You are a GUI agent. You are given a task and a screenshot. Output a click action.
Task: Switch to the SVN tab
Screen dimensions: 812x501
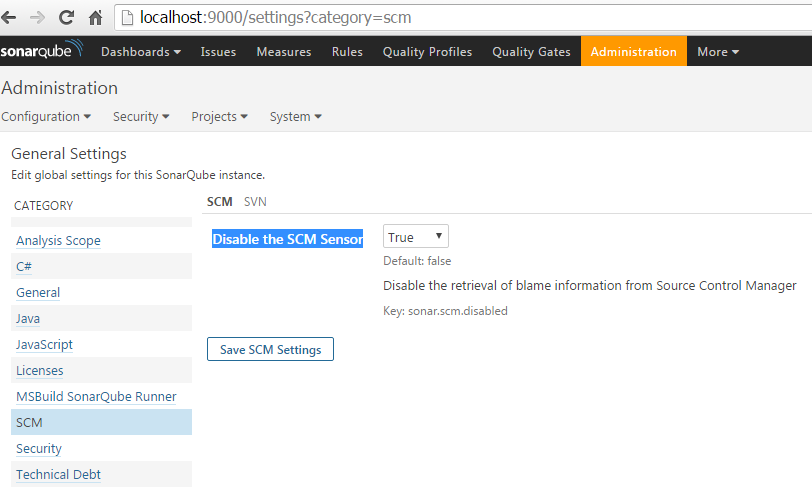(255, 202)
